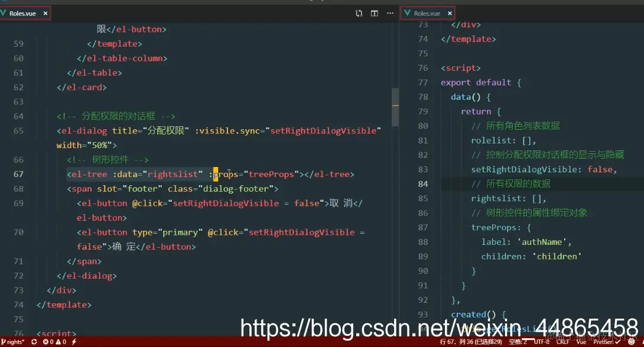Open the more actions ellipsis menu
The width and height of the screenshot is (644, 347).
(390, 14)
